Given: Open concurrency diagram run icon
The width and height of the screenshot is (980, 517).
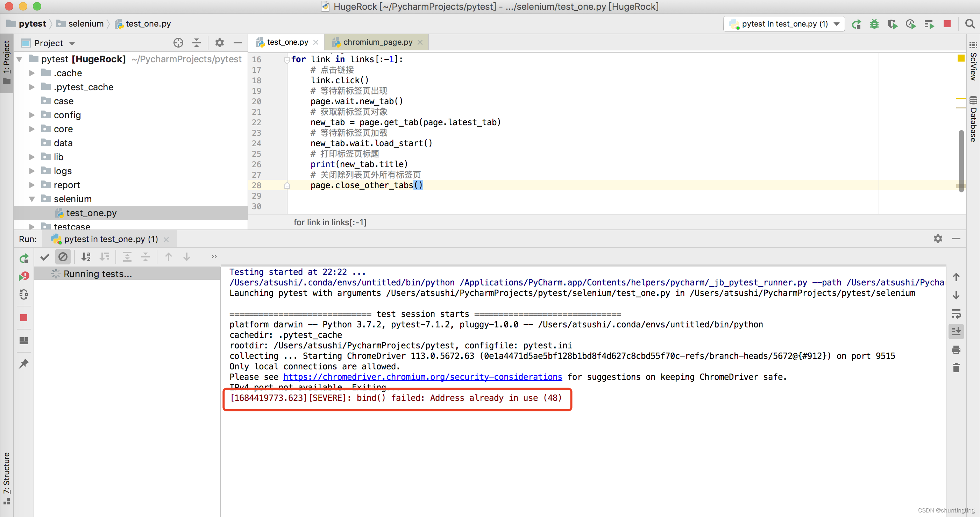Looking at the screenshot, I should pyautogui.click(x=929, y=24).
